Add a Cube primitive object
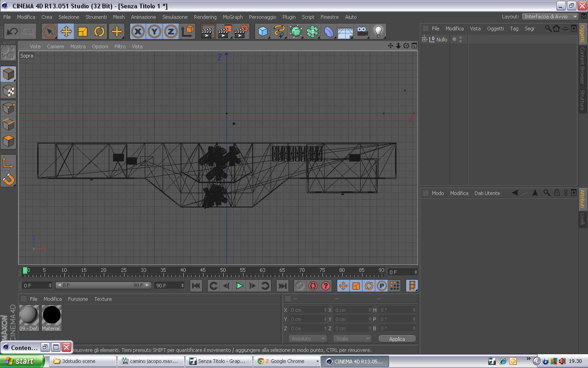The image size is (588, 368). pyautogui.click(x=263, y=32)
